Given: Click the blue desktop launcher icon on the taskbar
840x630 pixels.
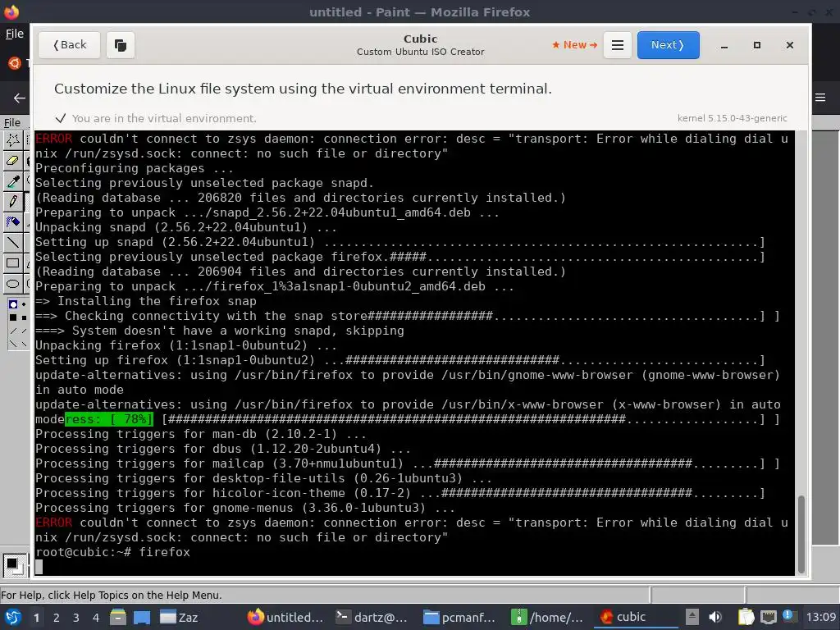Looking at the screenshot, I should click(142, 617).
